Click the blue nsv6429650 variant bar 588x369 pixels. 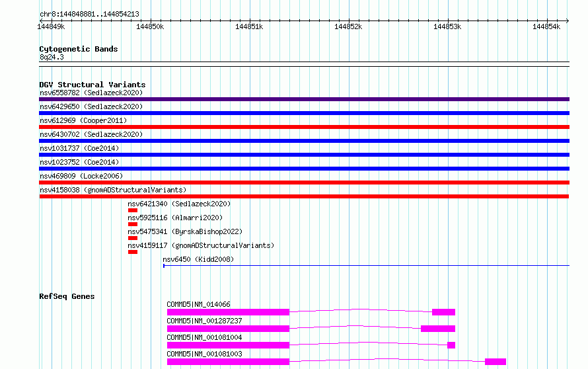[304, 113]
